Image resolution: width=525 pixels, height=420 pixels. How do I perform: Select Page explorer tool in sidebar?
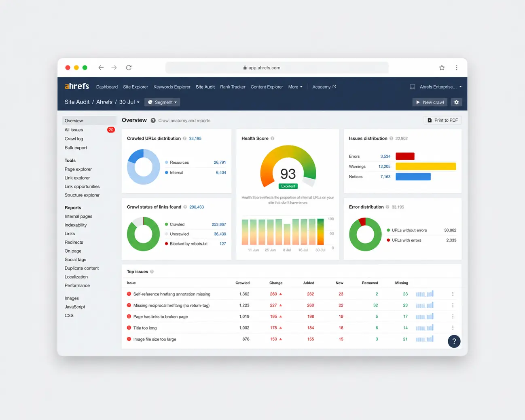(78, 169)
